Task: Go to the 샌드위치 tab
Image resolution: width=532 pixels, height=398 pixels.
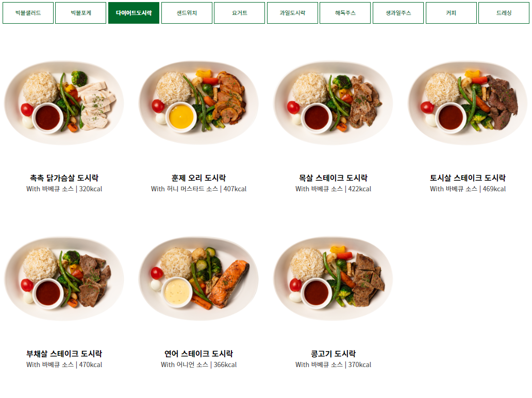Action: [x=187, y=13]
